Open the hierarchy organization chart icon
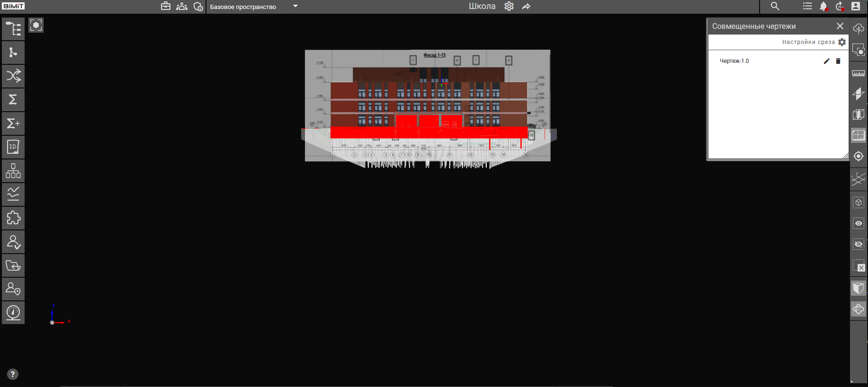Viewport: 868px width, 387px height. coord(13,171)
